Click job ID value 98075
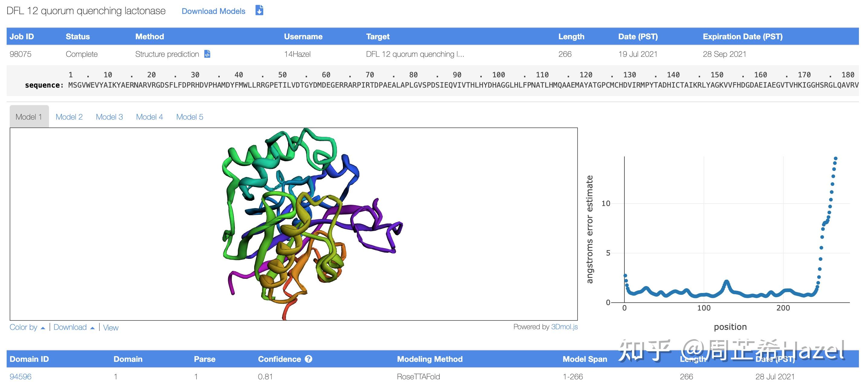Viewport: 868px width, 386px height. (20, 54)
